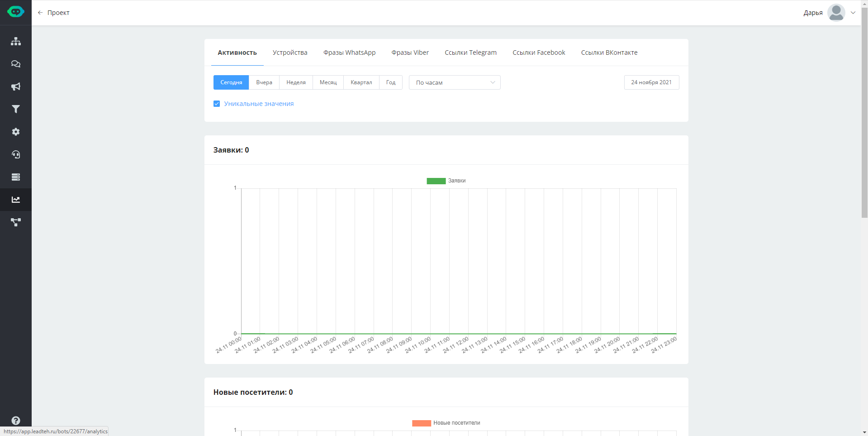868x436 pixels.
Task: Open the Фразы WhatsApp tab
Action: 349,53
